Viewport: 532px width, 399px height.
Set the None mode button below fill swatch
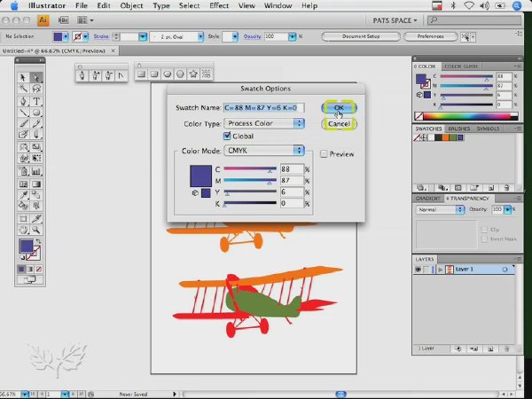(39, 269)
